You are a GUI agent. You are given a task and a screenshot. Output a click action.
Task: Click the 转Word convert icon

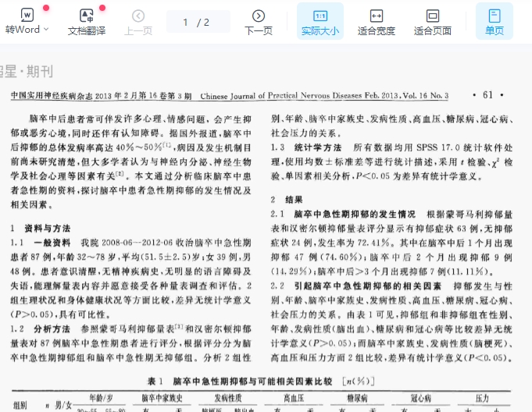pos(27,15)
